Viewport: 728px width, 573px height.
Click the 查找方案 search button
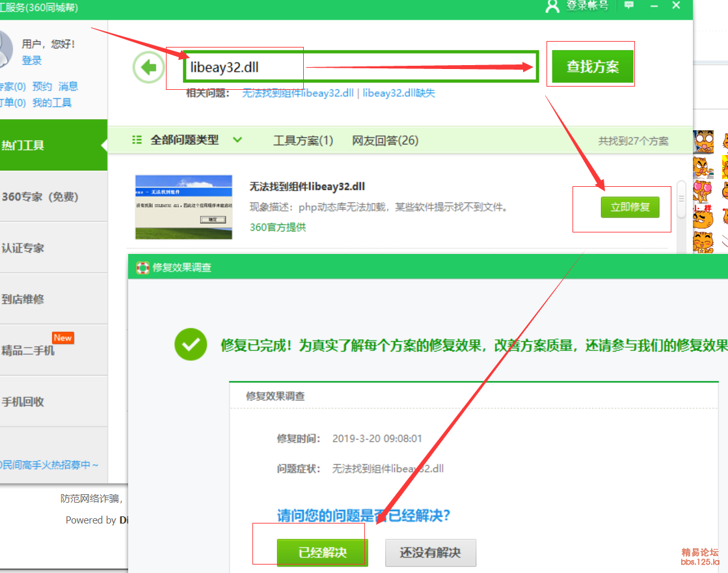593,66
